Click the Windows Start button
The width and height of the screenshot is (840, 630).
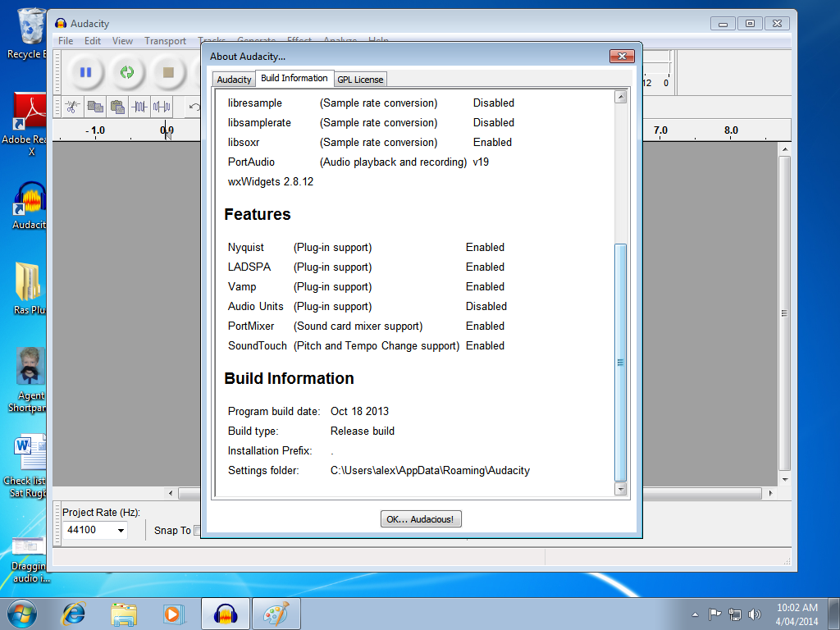pos(22,614)
